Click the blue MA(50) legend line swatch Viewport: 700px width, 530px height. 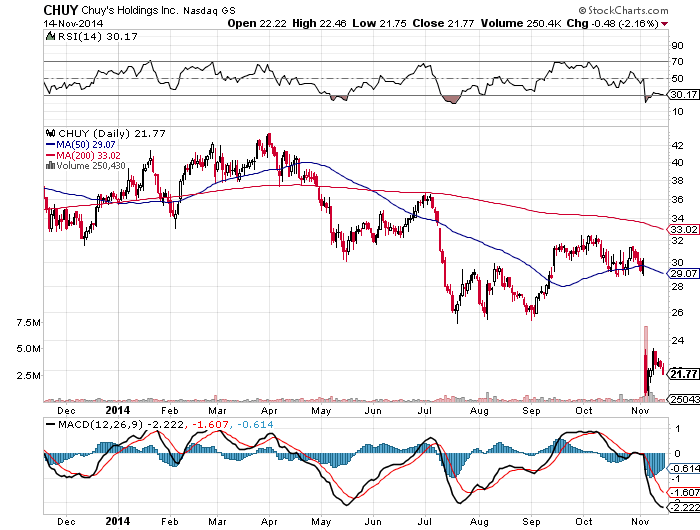[x=50, y=145]
